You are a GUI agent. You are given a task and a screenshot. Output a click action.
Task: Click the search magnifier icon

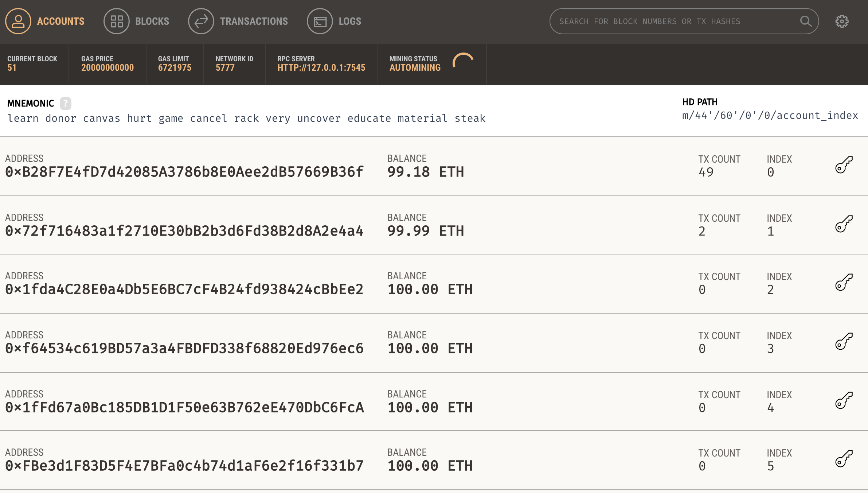[805, 21]
